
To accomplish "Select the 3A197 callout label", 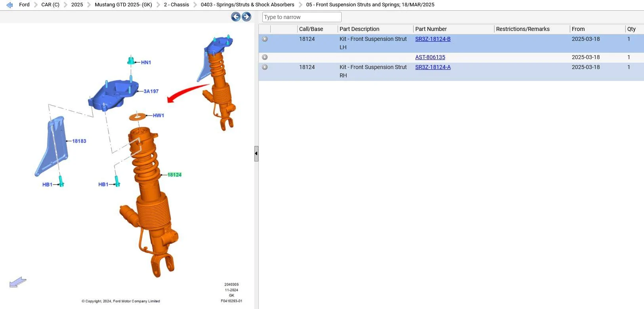I will tap(151, 91).
